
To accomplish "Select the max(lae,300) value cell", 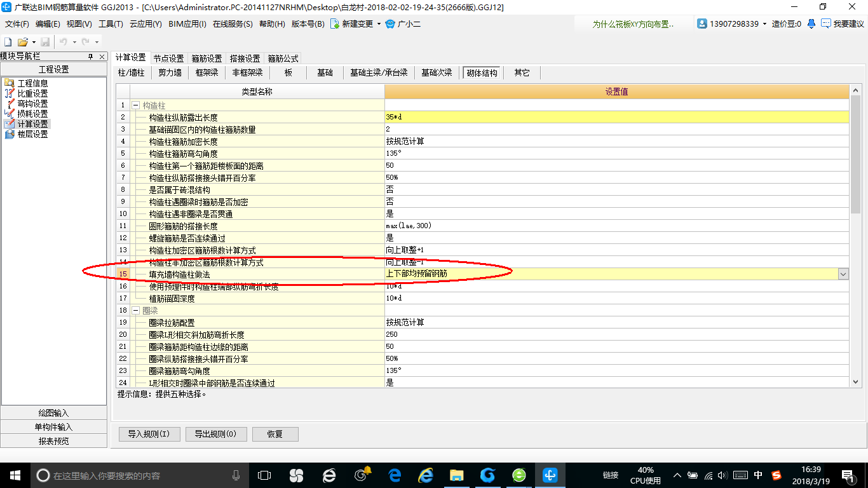I will point(616,226).
